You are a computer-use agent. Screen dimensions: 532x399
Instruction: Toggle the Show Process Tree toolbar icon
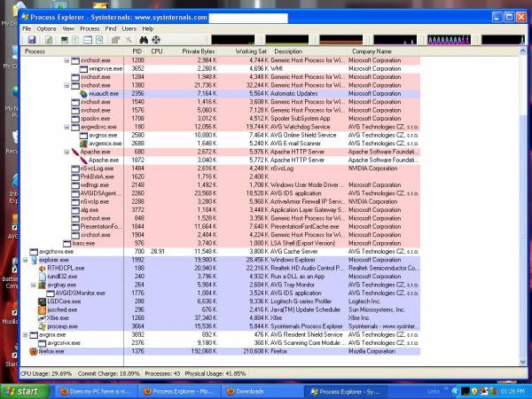pos(75,40)
